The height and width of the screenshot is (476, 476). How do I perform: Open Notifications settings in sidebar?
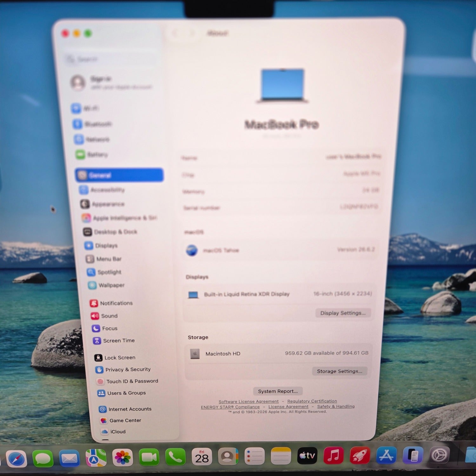pyautogui.click(x=111, y=303)
